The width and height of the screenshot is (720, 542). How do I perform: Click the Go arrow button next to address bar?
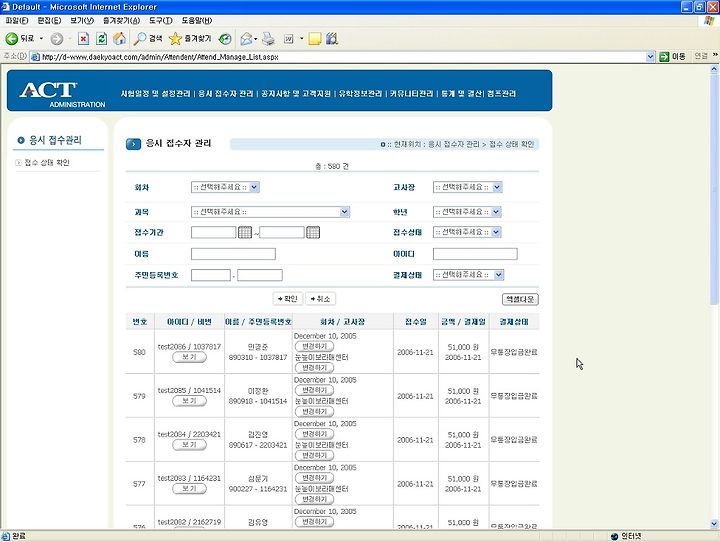click(x=664, y=56)
